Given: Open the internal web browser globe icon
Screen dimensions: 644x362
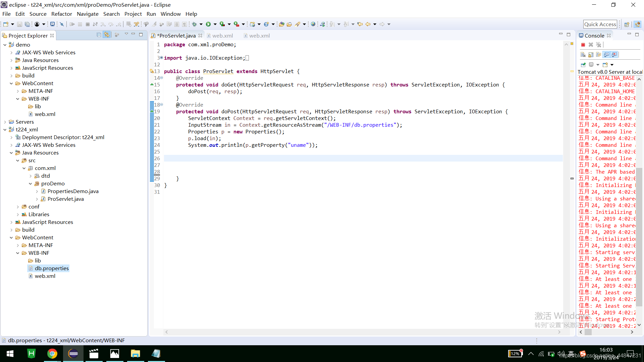Looking at the screenshot, I should pyautogui.click(x=313, y=24).
